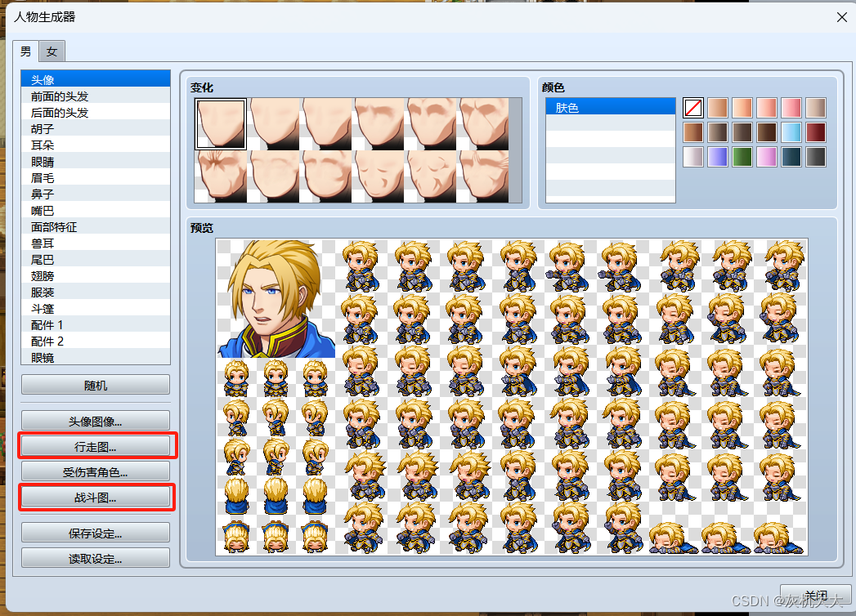Select 眉毛 in the parts list
The width and height of the screenshot is (856, 616).
tap(96, 178)
